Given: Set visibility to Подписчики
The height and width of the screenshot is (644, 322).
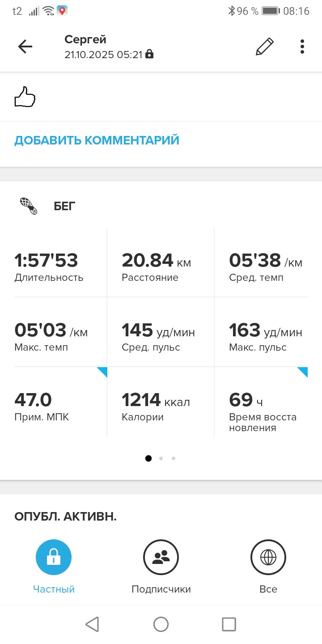Looking at the screenshot, I should coord(161,557).
